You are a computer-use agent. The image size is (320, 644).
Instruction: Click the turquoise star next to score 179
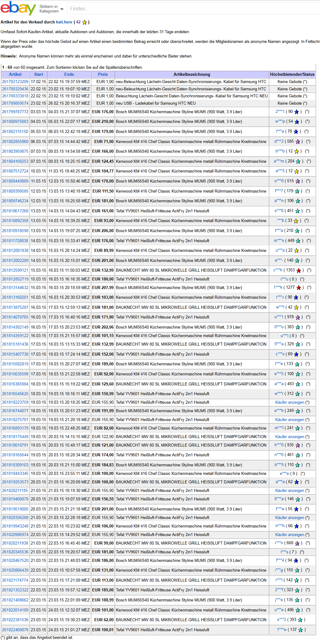[x=297, y=191]
